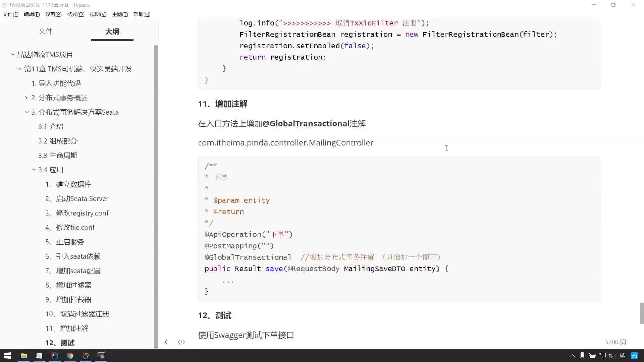
Task: Open Google Chrome from taskbar
Action: point(70,356)
